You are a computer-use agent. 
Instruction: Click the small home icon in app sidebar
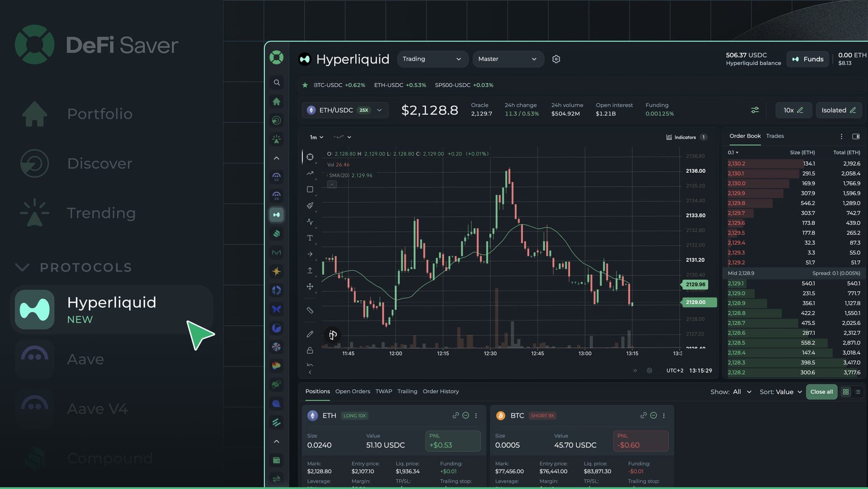(276, 102)
